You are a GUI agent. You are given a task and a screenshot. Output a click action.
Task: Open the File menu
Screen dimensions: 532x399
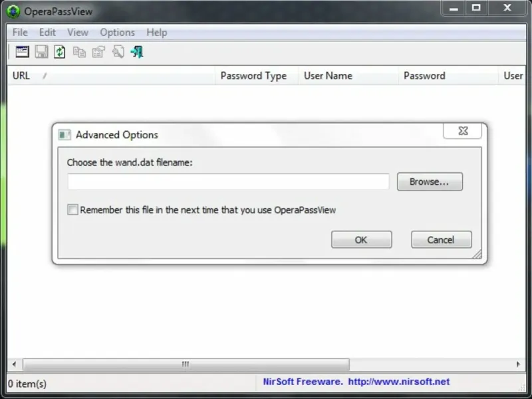tap(20, 33)
